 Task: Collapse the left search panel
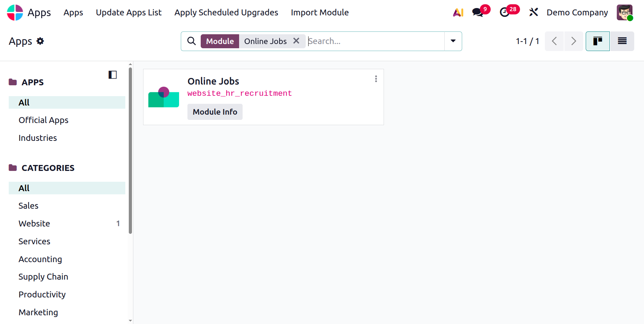coord(112,75)
